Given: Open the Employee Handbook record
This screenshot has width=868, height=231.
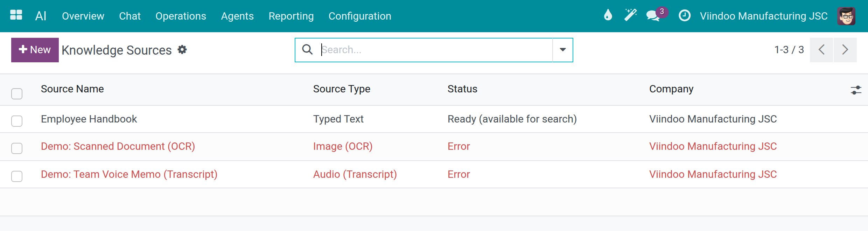Looking at the screenshot, I should 89,119.
